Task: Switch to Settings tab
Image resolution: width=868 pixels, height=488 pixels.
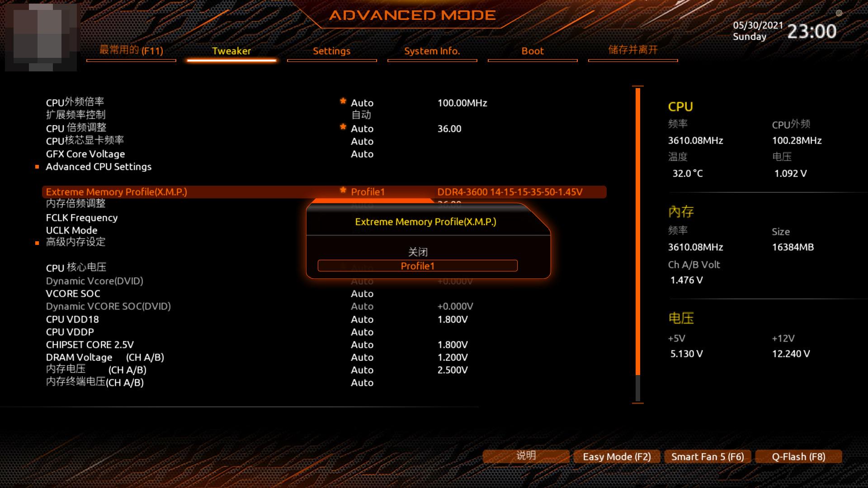Action: click(331, 51)
